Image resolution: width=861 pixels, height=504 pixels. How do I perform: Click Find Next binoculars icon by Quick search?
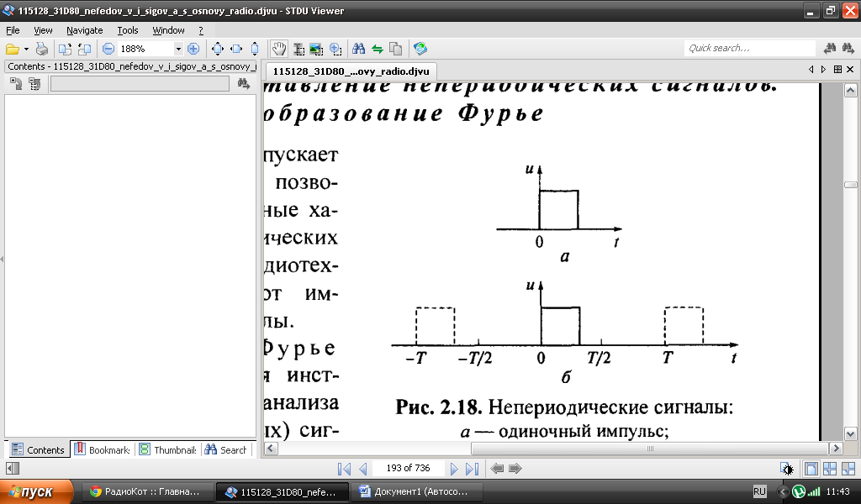848,48
